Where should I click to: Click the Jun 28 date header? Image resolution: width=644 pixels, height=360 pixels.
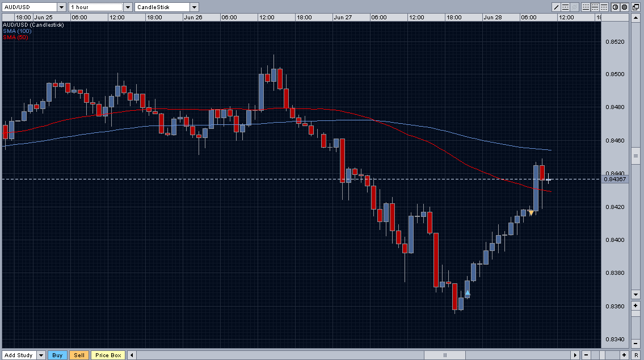pos(493,17)
